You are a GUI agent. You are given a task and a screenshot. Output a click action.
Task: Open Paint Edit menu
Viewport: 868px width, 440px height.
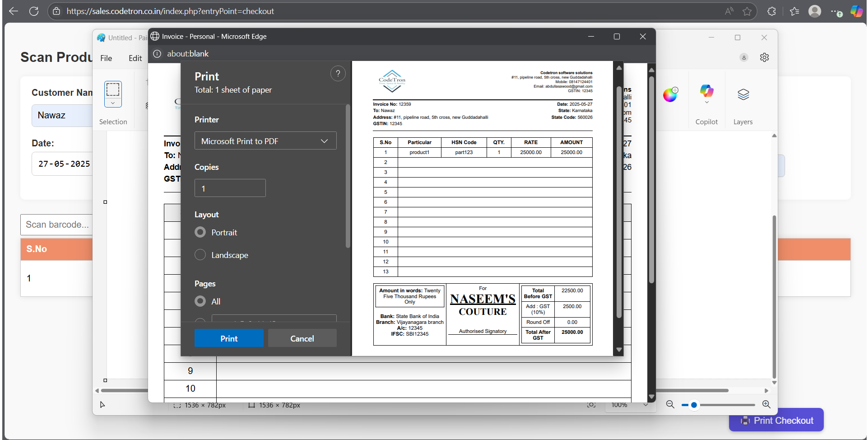coord(135,58)
